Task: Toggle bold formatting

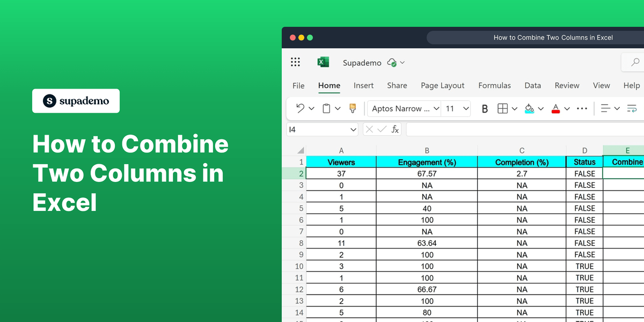Action: click(x=485, y=108)
